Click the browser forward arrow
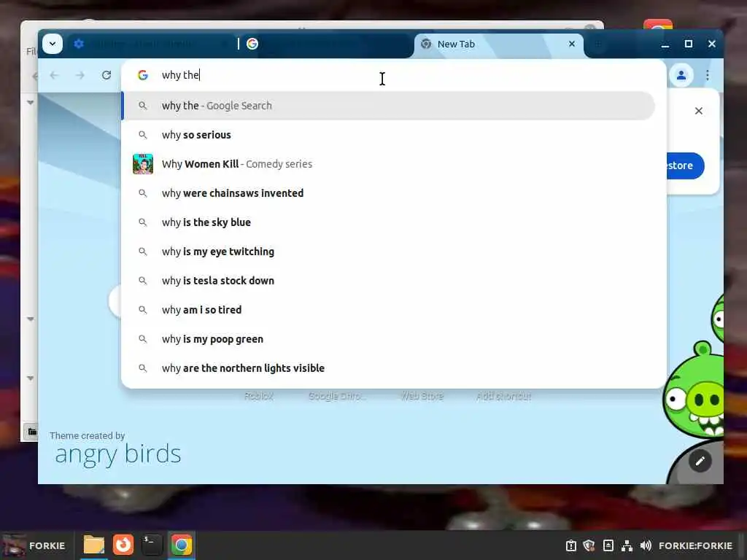Screen dimensions: 747x560 (x=80, y=75)
